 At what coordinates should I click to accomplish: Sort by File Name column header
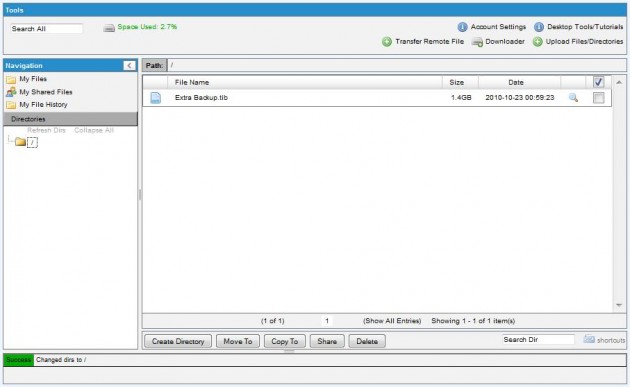click(192, 82)
